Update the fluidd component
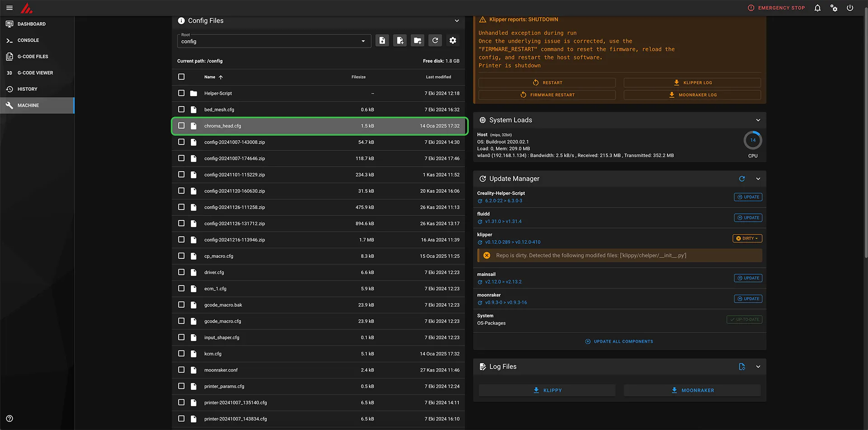The image size is (868, 430). (x=748, y=217)
